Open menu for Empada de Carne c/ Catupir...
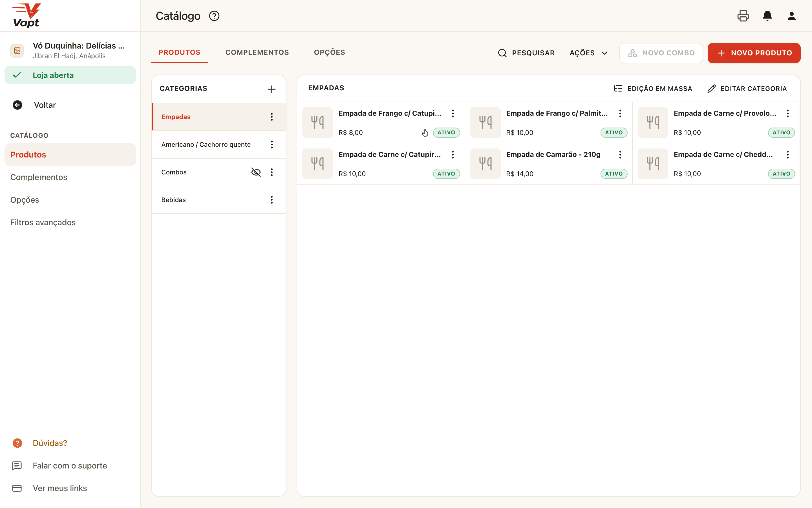The image size is (812, 508). pyautogui.click(x=453, y=155)
